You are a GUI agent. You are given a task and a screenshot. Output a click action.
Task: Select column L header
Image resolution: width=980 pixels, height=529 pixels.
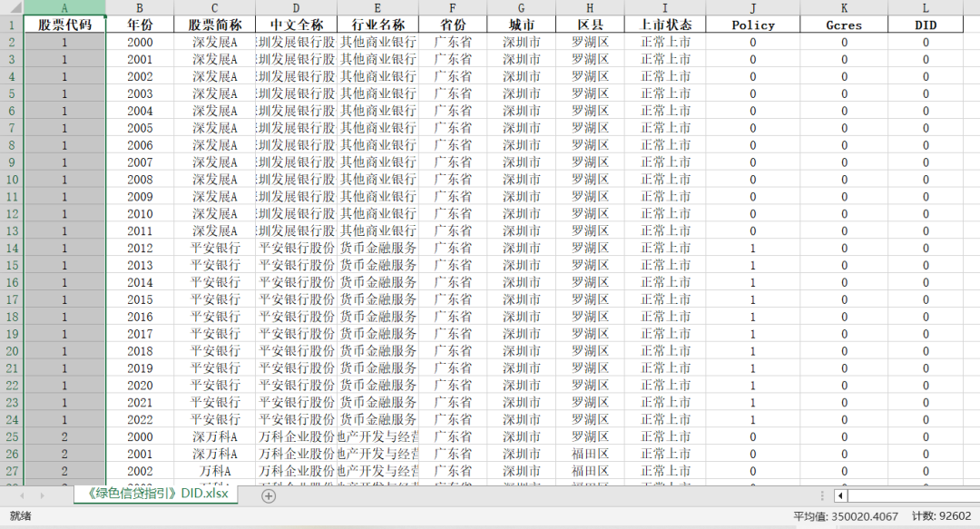tap(926, 8)
